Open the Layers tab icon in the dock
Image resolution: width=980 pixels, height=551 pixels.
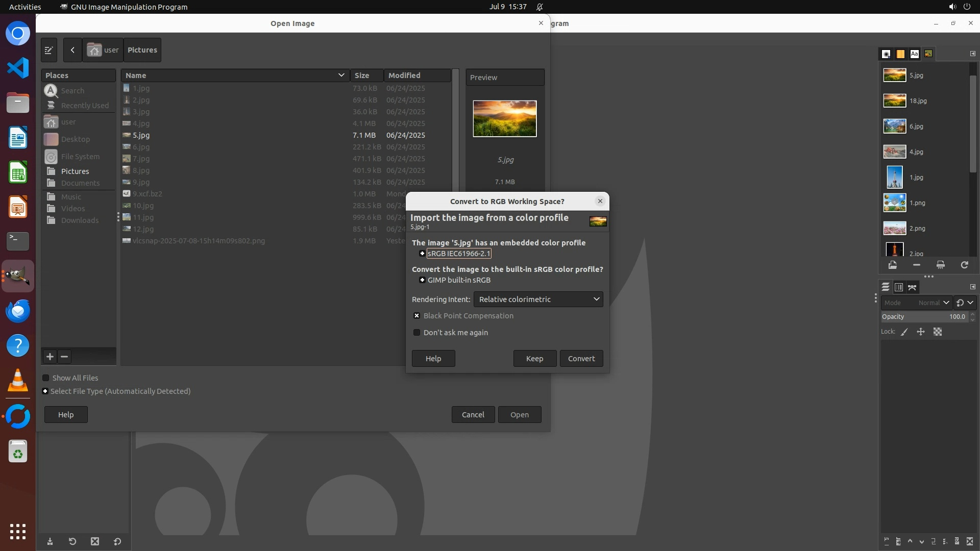(886, 287)
